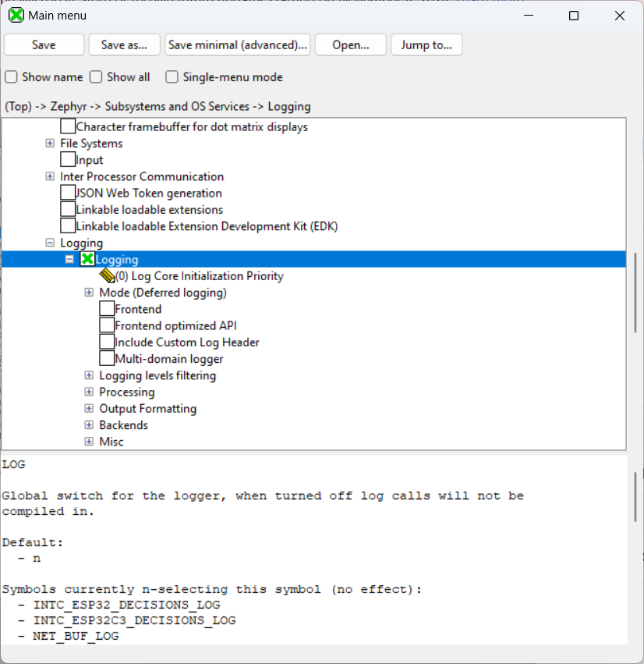Click the LOG symbol name heading
This screenshot has height=664, width=644.
(14, 464)
